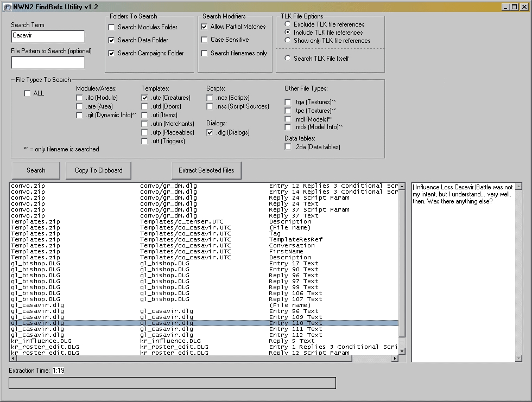The image size is (532, 402).
Task: Click the Search button
Action: click(x=36, y=170)
